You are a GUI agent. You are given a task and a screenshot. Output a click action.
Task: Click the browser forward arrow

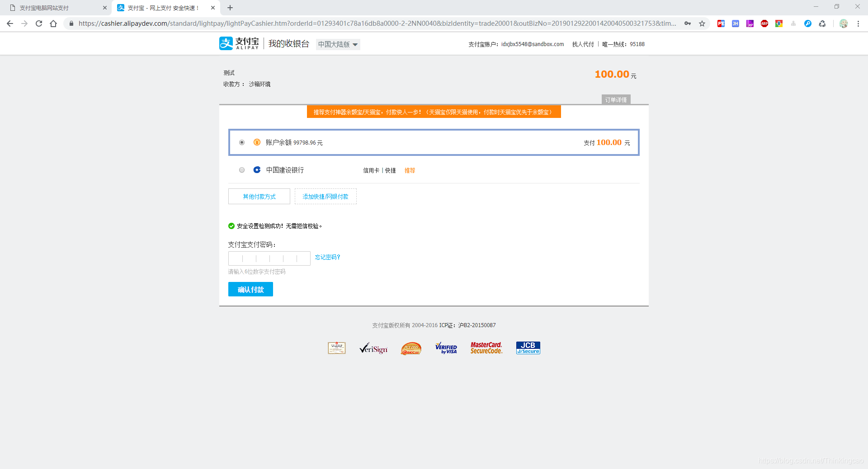click(24, 23)
